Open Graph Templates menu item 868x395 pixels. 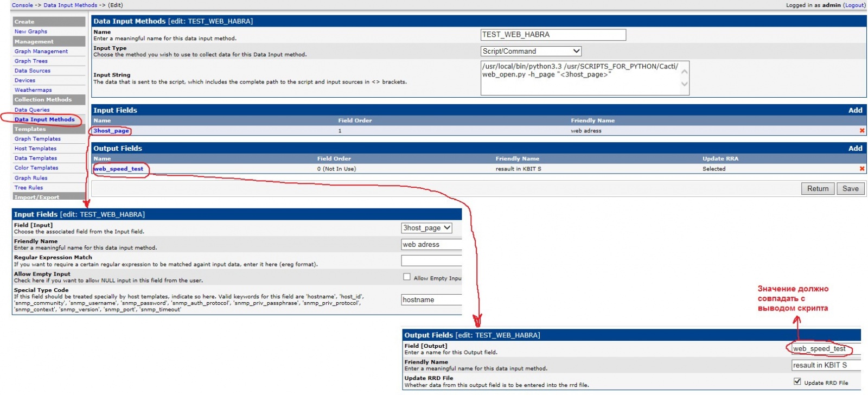[x=37, y=139]
